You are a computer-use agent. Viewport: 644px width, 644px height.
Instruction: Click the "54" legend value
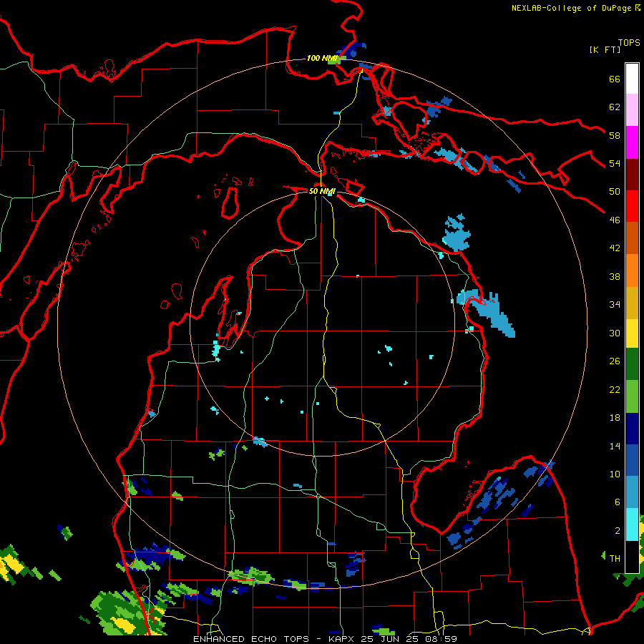[615, 163]
